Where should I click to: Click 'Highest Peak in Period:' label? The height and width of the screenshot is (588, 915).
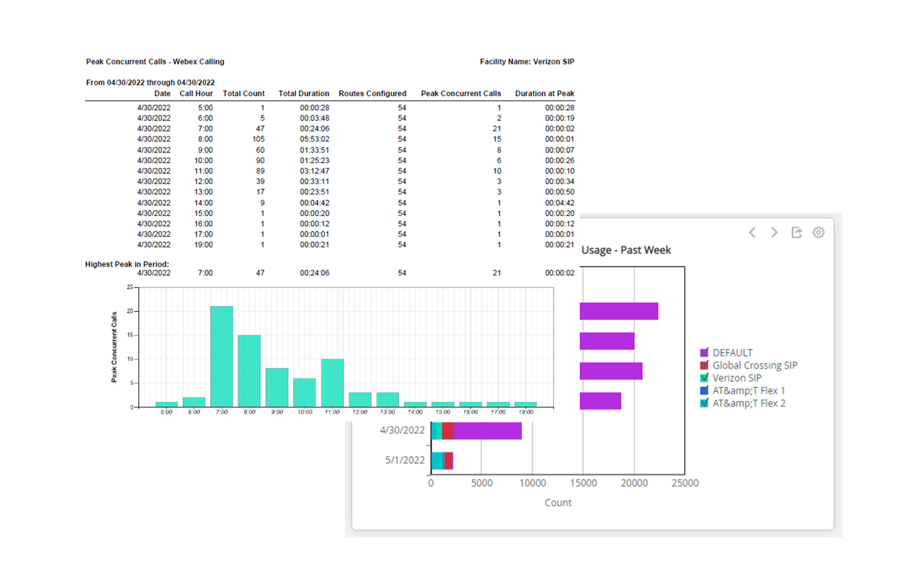coord(127,264)
